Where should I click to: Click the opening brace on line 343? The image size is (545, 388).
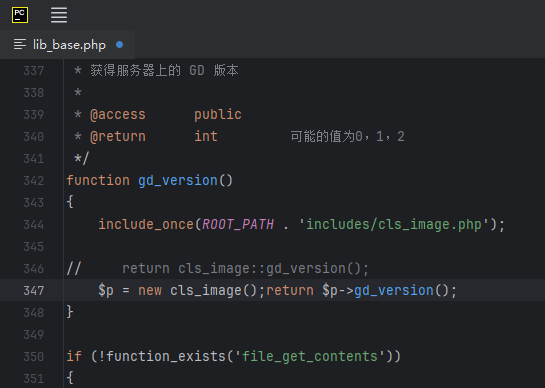coord(70,202)
